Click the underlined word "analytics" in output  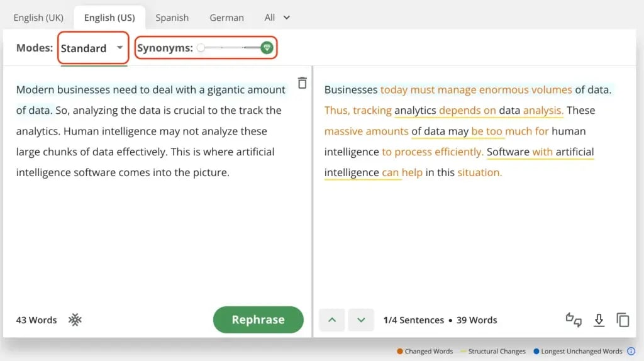click(415, 111)
